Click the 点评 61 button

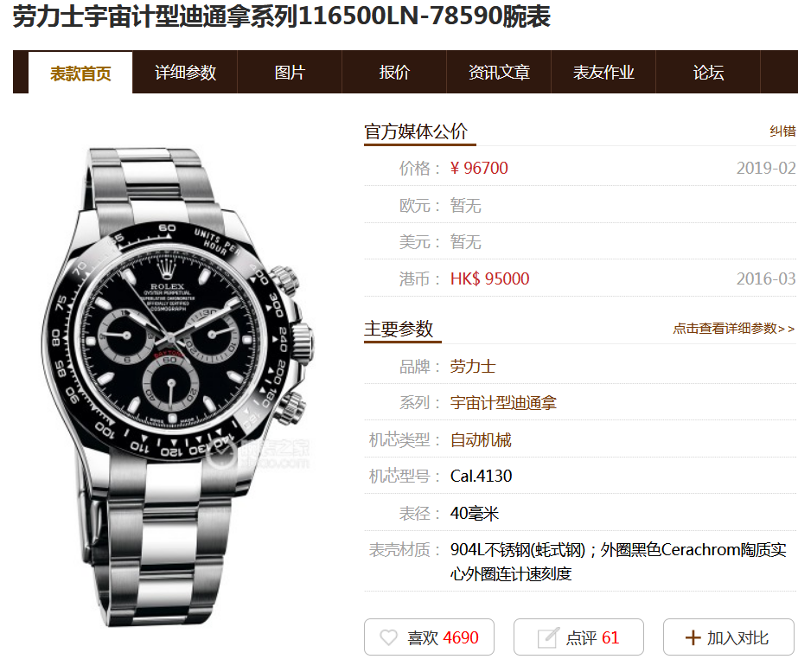(578, 637)
